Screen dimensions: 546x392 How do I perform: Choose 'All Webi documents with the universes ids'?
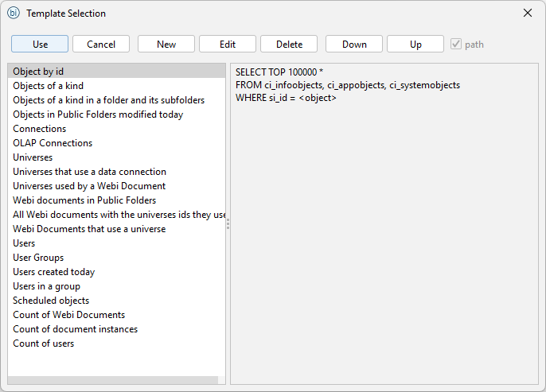click(x=117, y=215)
